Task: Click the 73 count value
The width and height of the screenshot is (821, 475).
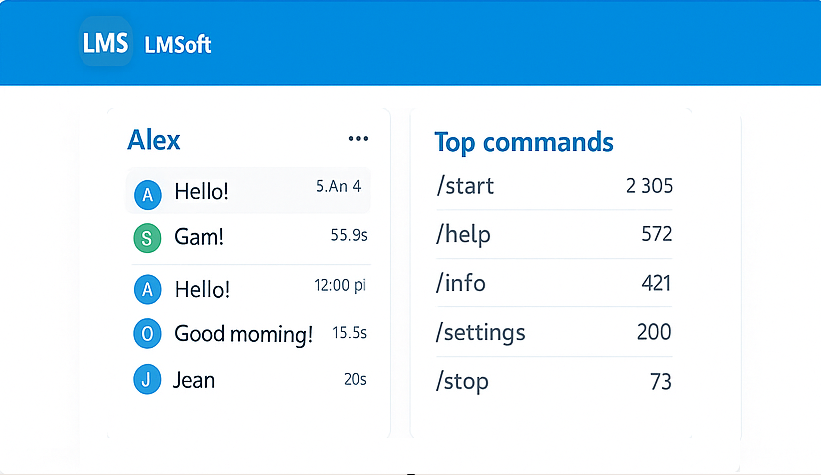Action: [661, 382]
